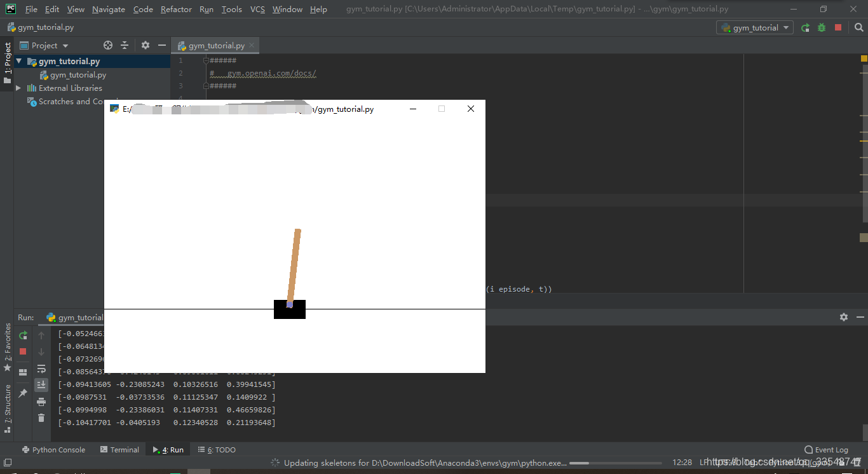Click the gym.openai.com/docs/ link in editor

271,73
